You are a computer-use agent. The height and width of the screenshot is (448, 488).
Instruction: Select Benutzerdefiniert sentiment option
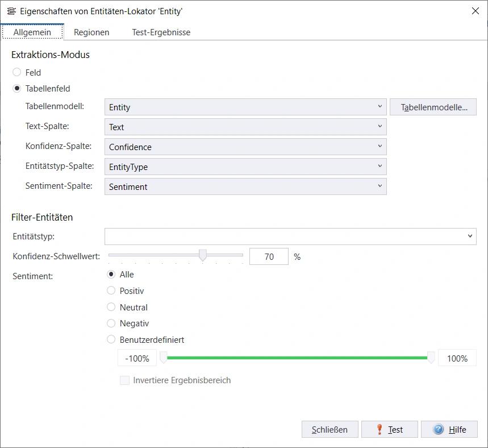point(111,339)
